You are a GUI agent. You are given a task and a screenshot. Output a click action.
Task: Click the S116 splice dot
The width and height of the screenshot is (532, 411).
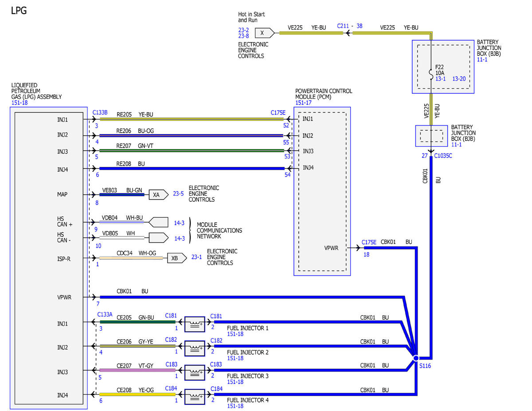coord(416,358)
